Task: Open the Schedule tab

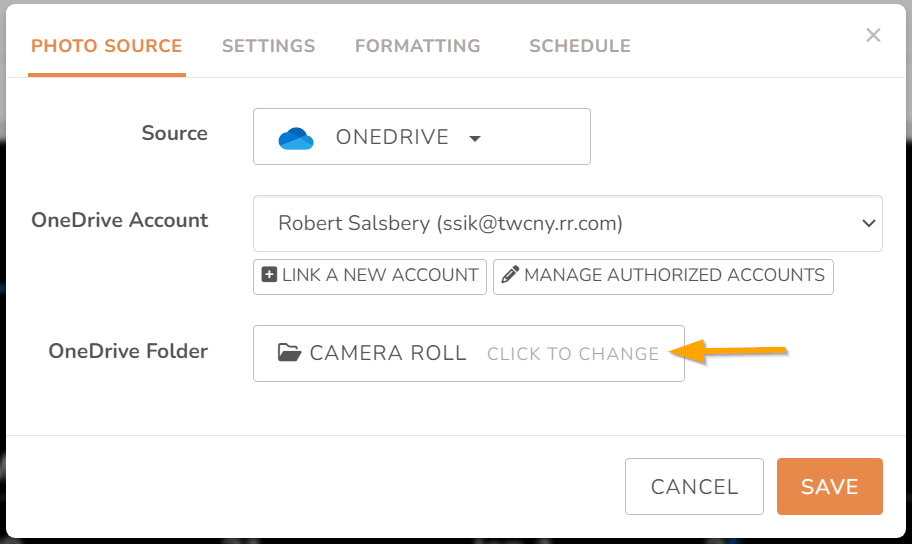Action: click(x=580, y=46)
